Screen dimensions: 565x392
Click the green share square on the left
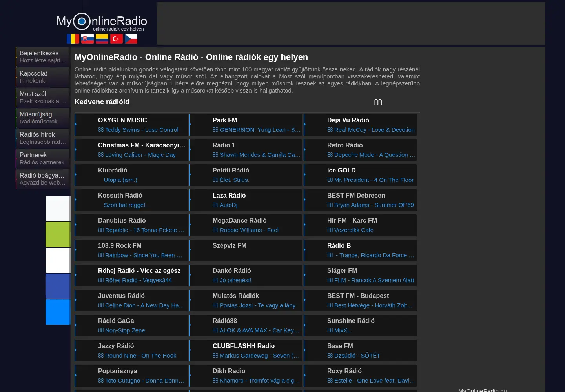(x=58, y=234)
